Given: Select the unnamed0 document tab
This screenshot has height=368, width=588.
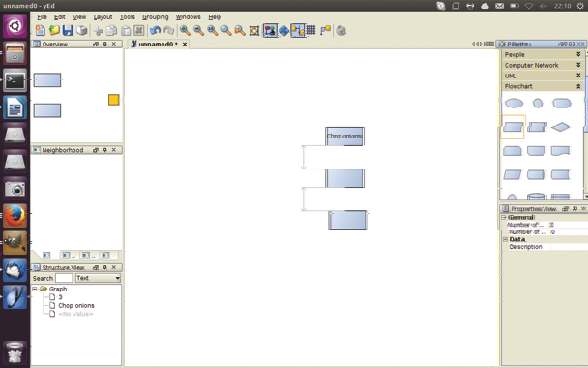Looking at the screenshot, I should pyautogui.click(x=158, y=44).
